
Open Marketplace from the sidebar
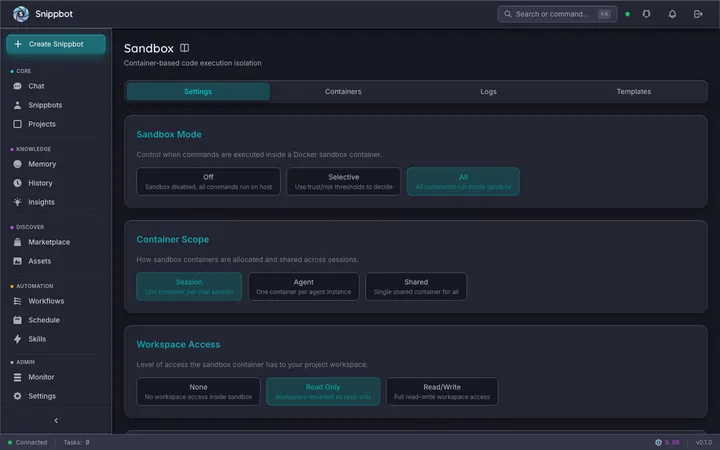(x=55, y=242)
